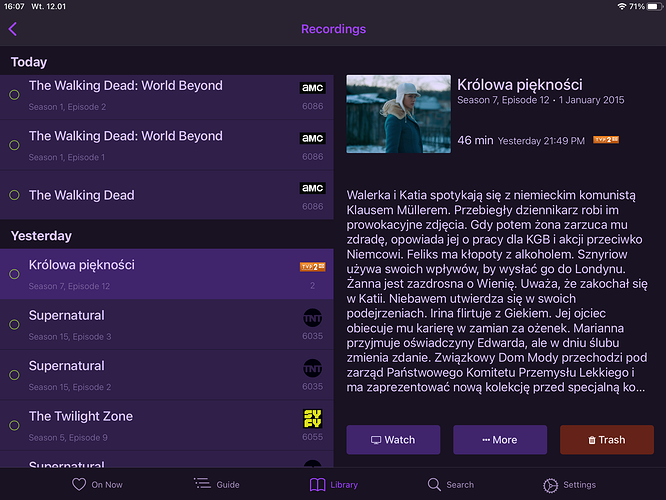Click the TNT logo on Supernatural Episode 3
The width and height of the screenshot is (666, 500).
click(x=313, y=318)
